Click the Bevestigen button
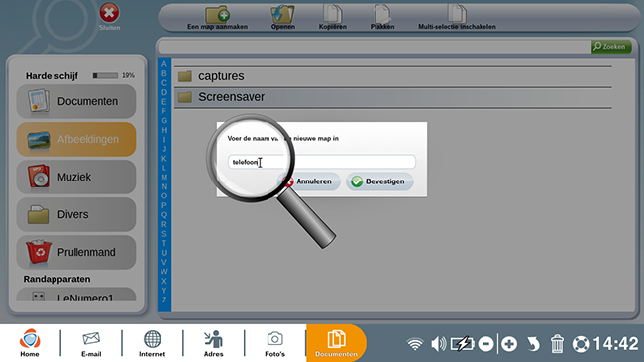 [x=379, y=181]
